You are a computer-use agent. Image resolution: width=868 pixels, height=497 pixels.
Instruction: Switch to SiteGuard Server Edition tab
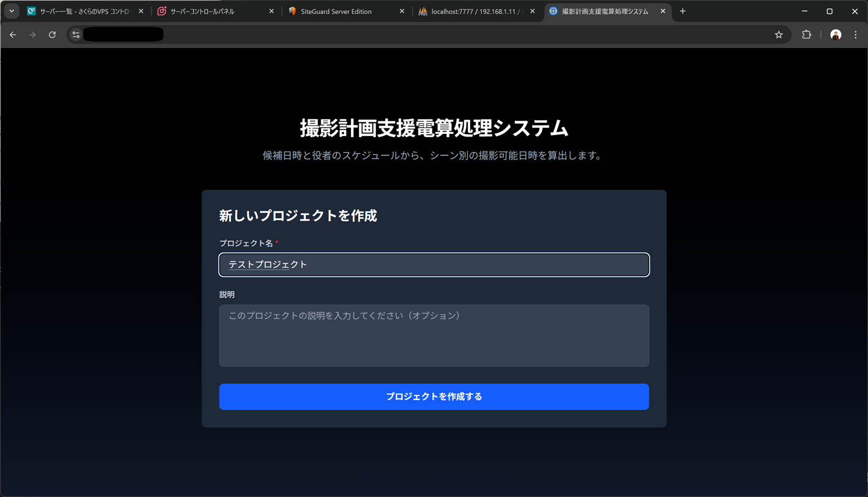[336, 11]
